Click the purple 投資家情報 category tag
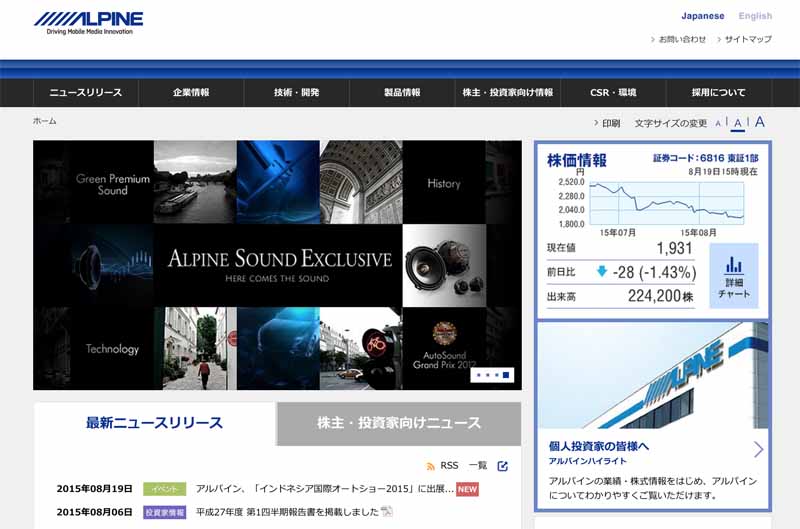Viewport: 800px width, 529px height. click(x=164, y=512)
